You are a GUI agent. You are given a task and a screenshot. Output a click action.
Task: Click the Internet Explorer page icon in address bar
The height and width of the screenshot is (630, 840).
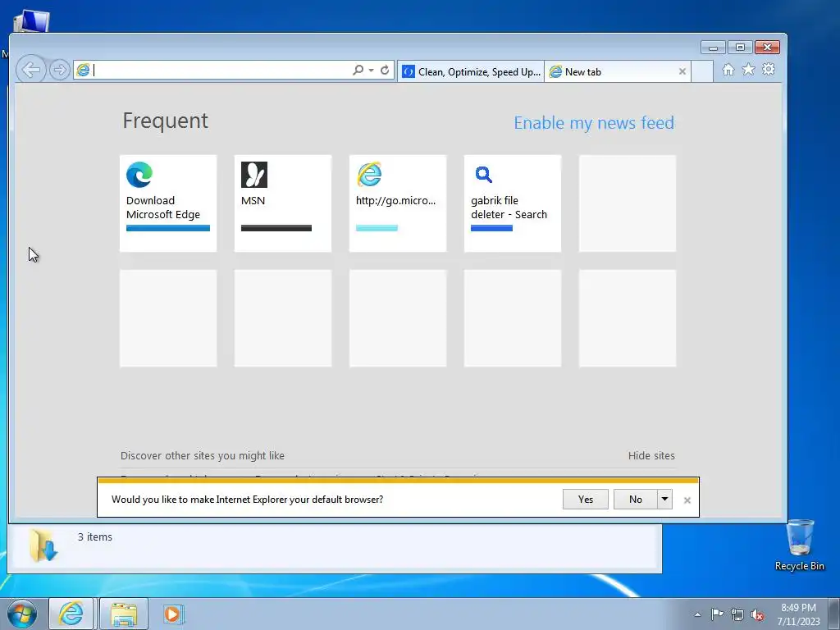(x=83, y=71)
